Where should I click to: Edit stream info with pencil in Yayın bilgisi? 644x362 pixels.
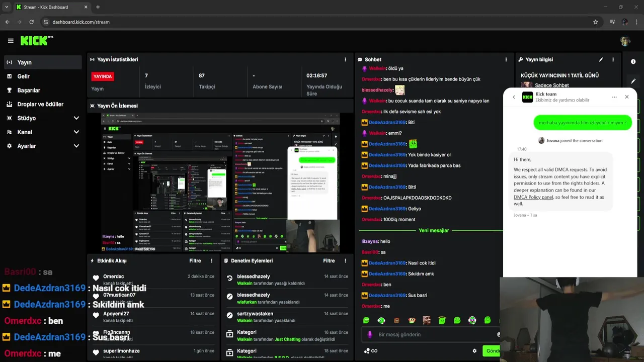click(x=601, y=59)
